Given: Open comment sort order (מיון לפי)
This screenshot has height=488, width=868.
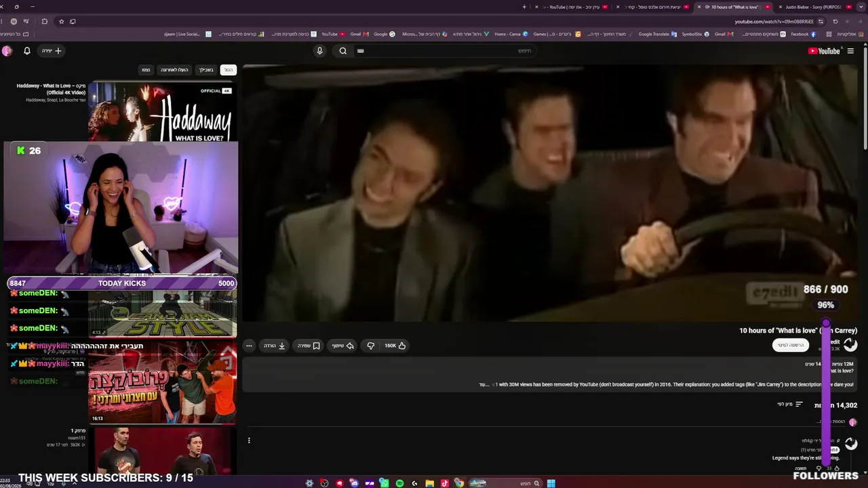Looking at the screenshot, I should pos(790,405).
